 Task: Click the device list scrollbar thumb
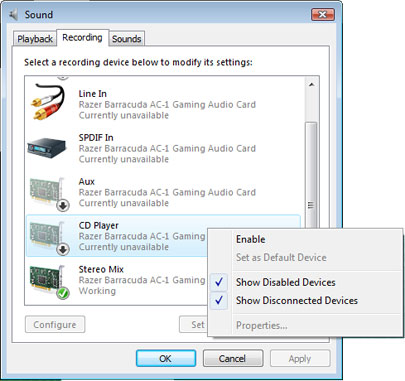311,175
